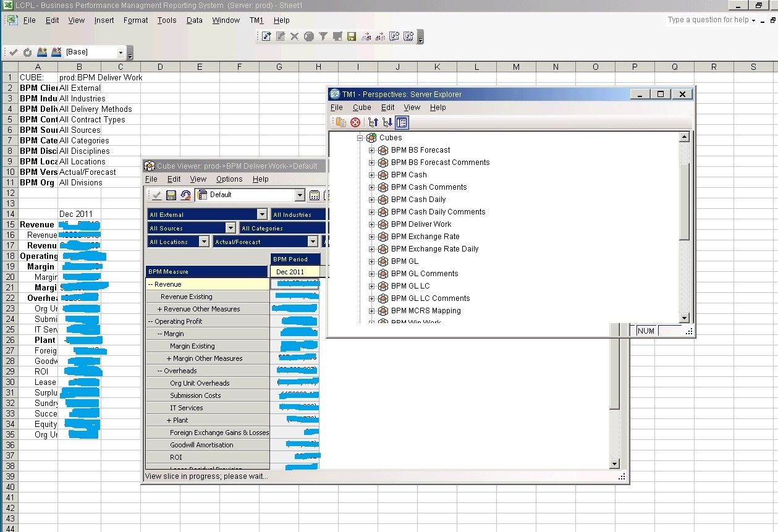Open the Options menu in Cube Viewer

229,179
